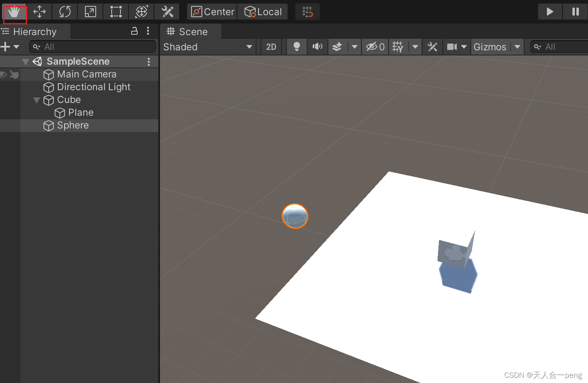Toggle Gizmos button in Scene toolbar
The image size is (588, 383).
pos(490,47)
